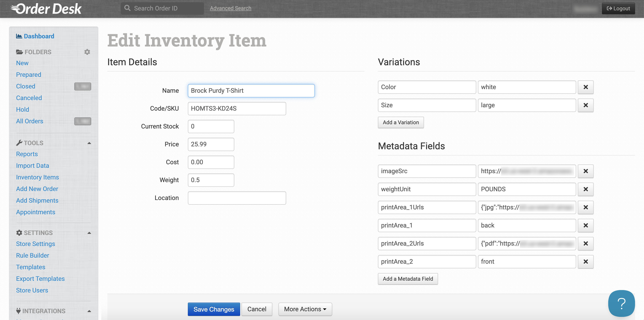
Task: Click the search magnifier icon
Action: pyautogui.click(x=127, y=8)
